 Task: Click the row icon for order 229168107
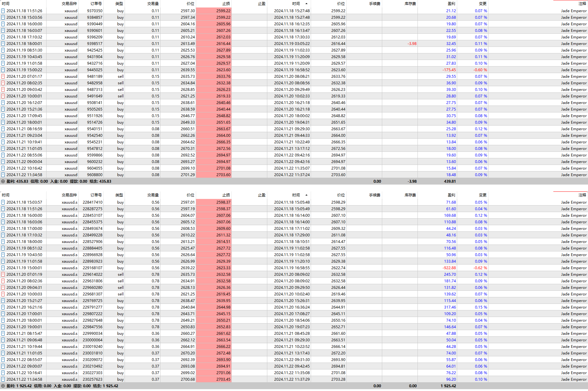[x=3, y=268]
